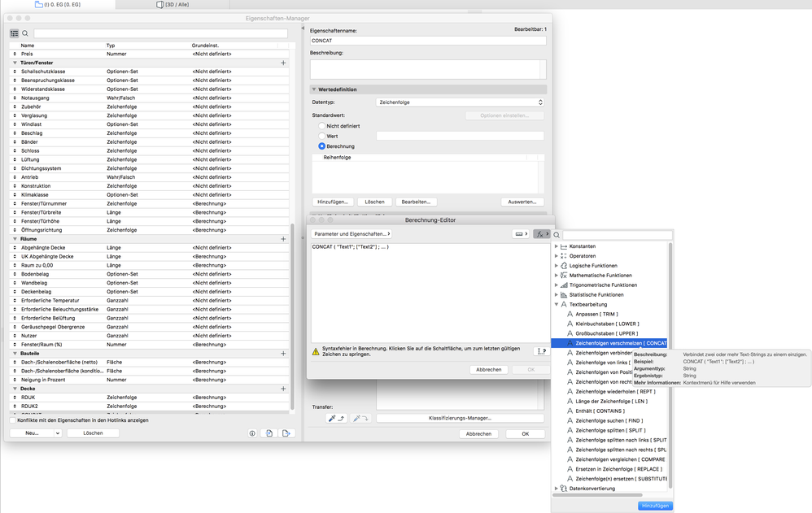812x513 pixels.
Task: Click the function list search field
Action: pos(618,235)
